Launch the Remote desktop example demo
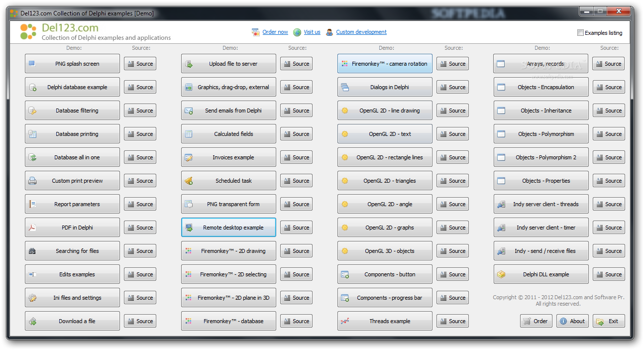This screenshot has width=644, height=350. point(228,228)
